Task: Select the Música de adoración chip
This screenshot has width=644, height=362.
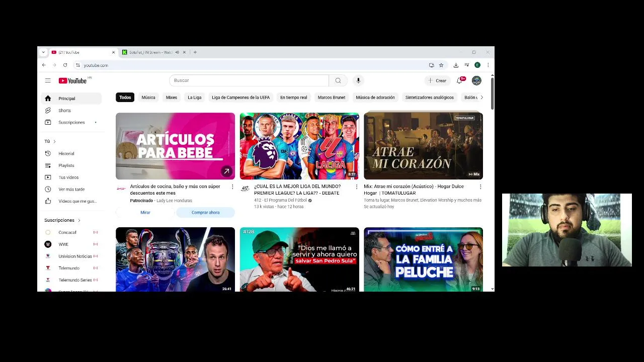Action: [375, 98]
